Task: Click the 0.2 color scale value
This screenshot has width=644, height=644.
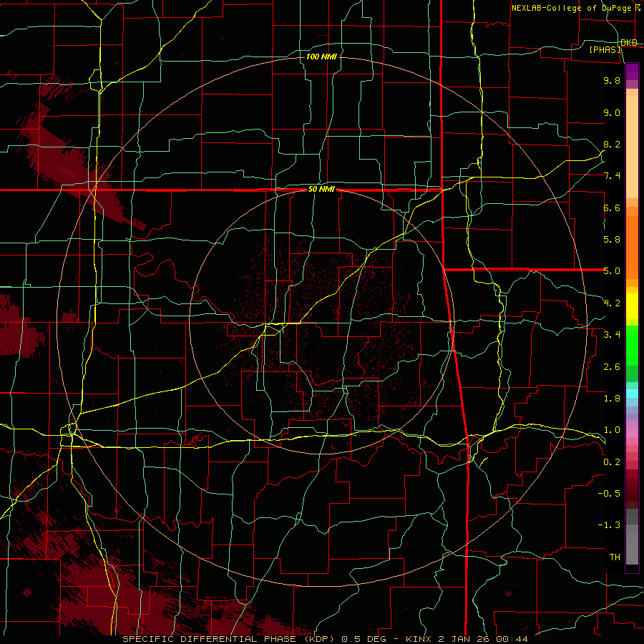Action: click(612, 462)
